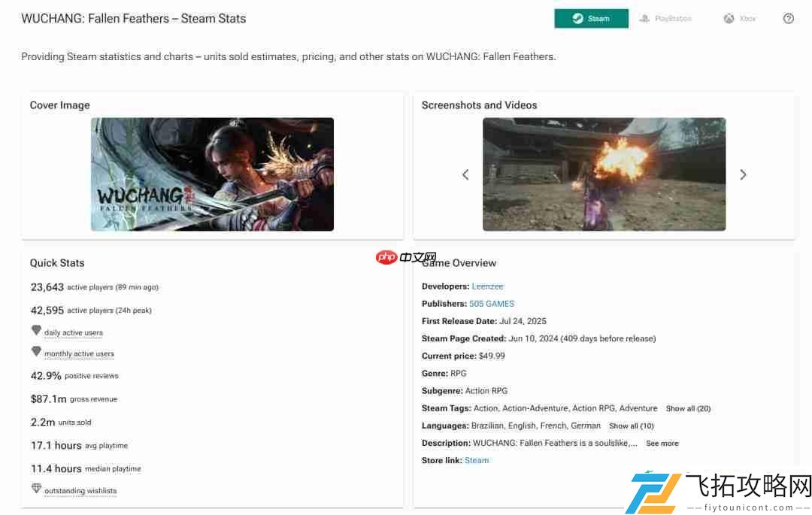812x515 pixels.
Task: Click the 11.4 hours median playtime stat
Action: [x=86, y=469]
